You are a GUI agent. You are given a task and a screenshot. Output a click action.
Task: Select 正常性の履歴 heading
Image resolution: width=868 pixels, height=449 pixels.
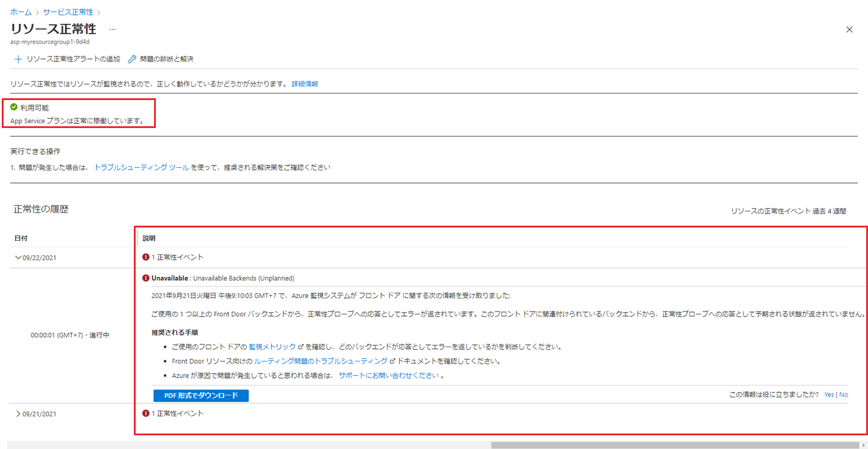coord(41,209)
